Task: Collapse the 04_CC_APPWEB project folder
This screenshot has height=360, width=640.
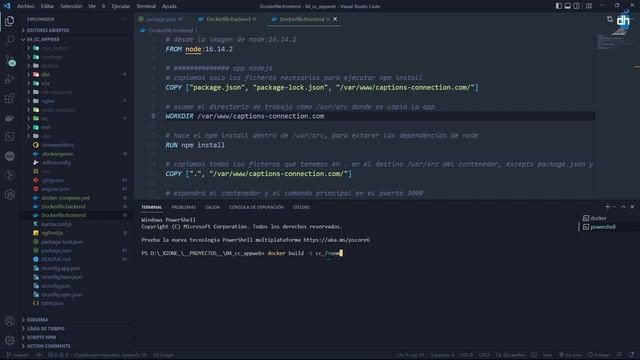Action: pyautogui.click(x=43, y=40)
